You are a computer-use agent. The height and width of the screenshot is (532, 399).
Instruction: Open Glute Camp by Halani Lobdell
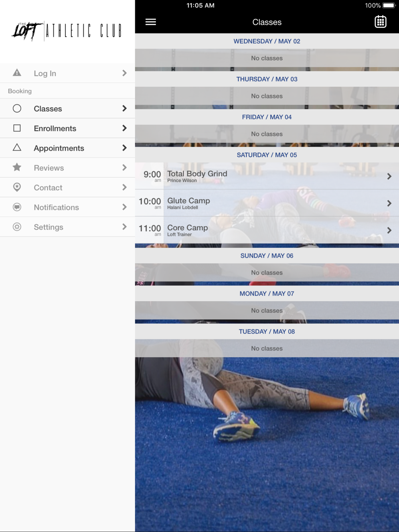click(267, 203)
